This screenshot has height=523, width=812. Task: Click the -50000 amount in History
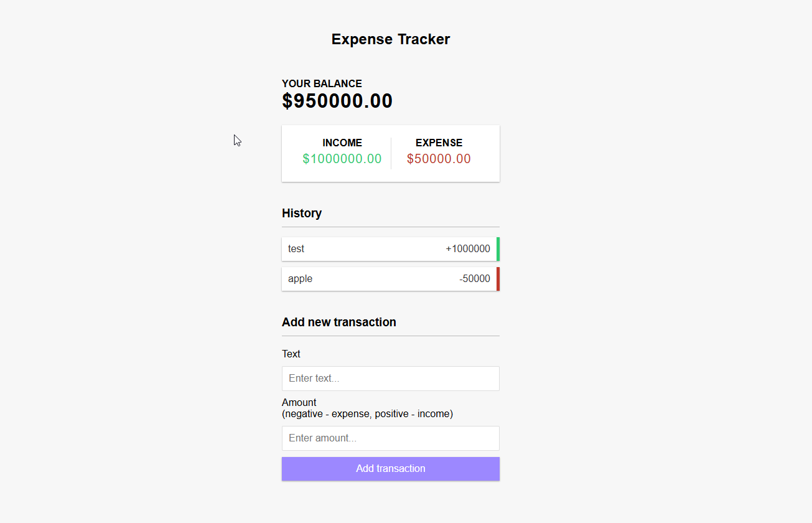(475, 279)
